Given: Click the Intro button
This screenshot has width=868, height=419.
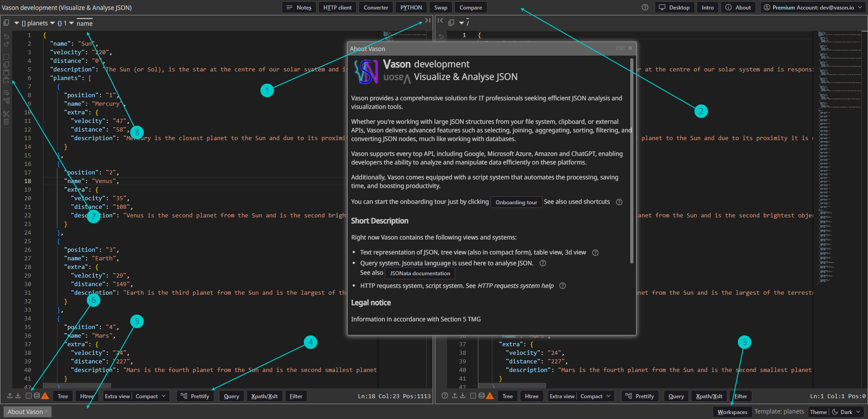Looking at the screenshot, I should coord(708,7).
